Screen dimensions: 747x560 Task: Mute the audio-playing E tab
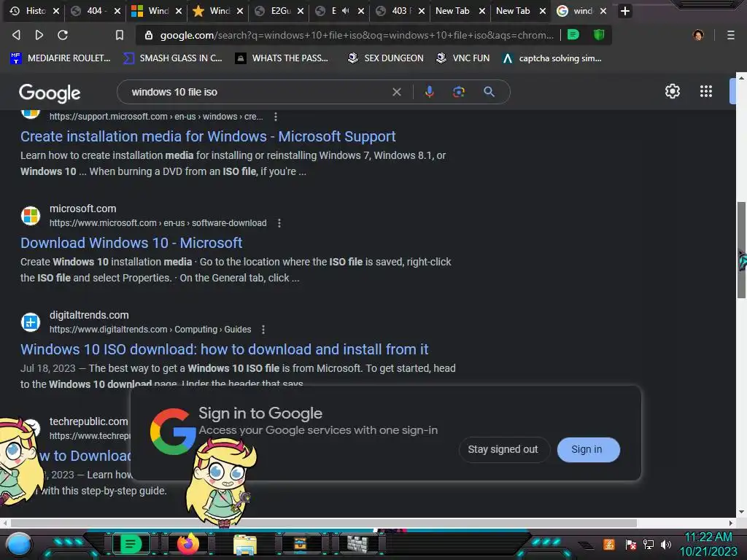(346, 10)
